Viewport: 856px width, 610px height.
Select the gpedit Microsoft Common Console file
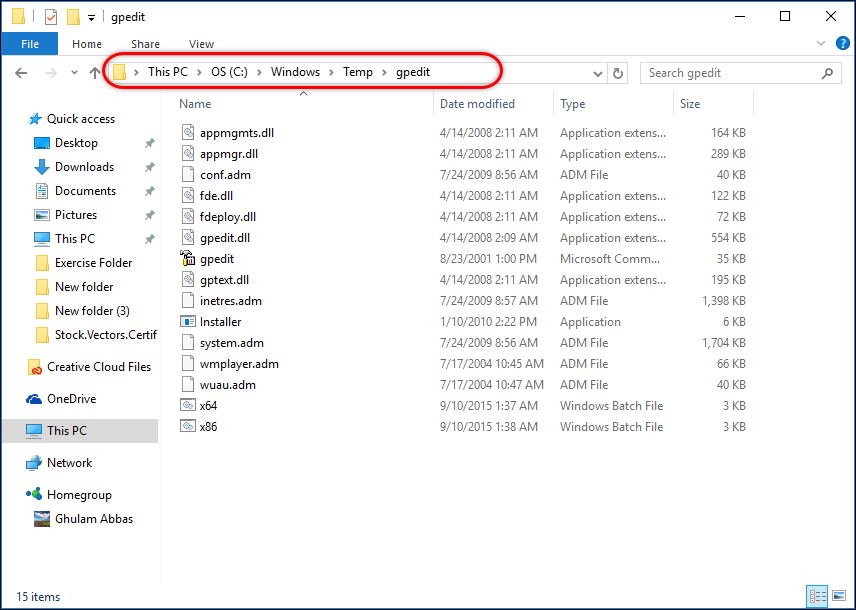[x=217, y=259]
